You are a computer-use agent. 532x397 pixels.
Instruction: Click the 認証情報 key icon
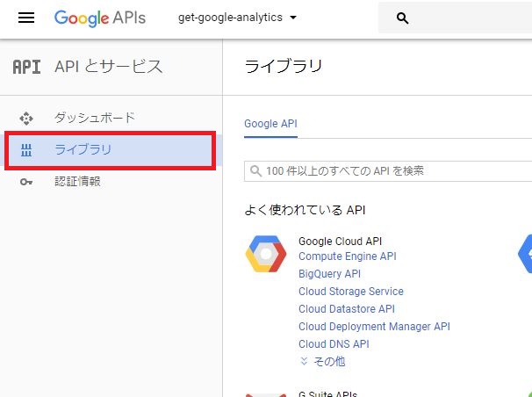pos(26,182)
